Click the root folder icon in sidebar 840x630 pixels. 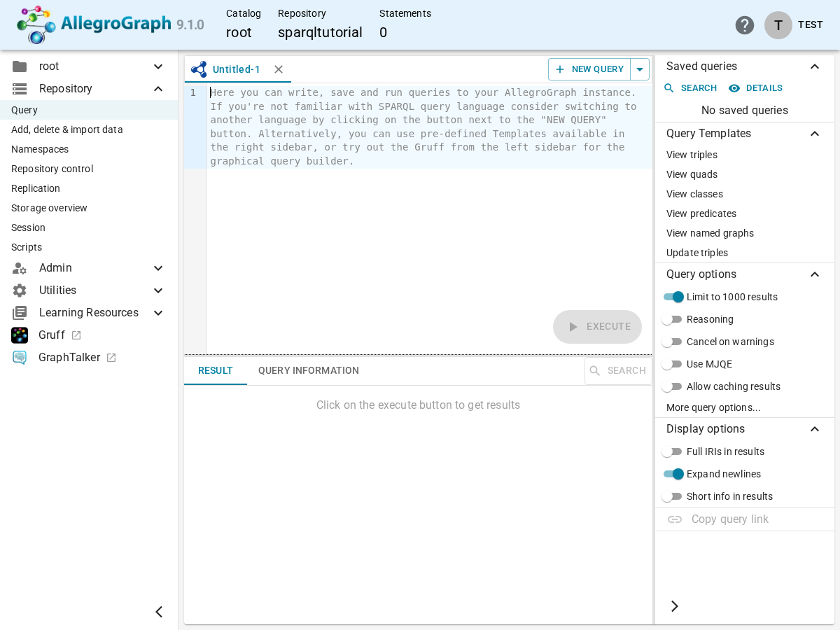pos(20,66)
